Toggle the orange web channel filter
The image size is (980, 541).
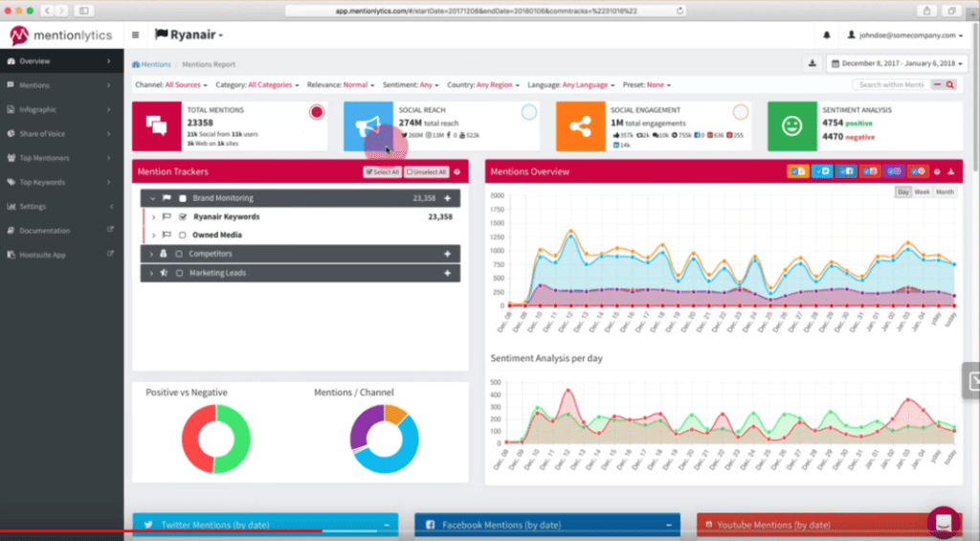pos(798,171)
